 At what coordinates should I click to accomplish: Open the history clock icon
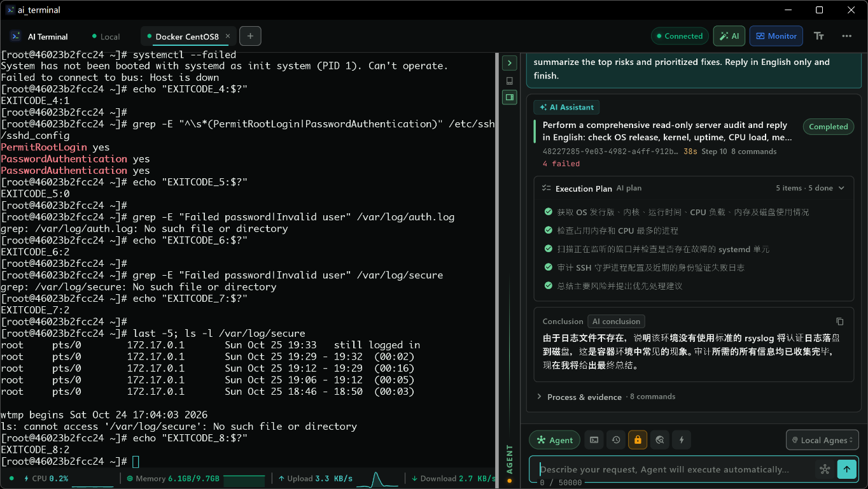point(615,440)
